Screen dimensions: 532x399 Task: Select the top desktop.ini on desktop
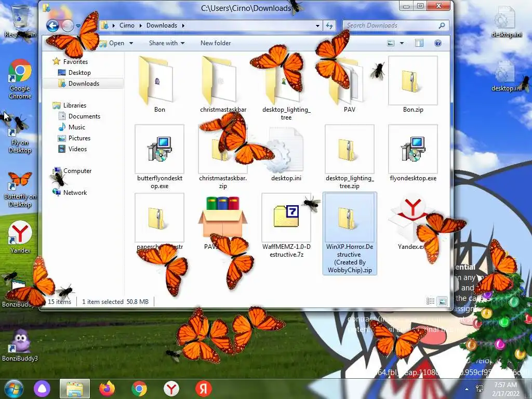506,22
